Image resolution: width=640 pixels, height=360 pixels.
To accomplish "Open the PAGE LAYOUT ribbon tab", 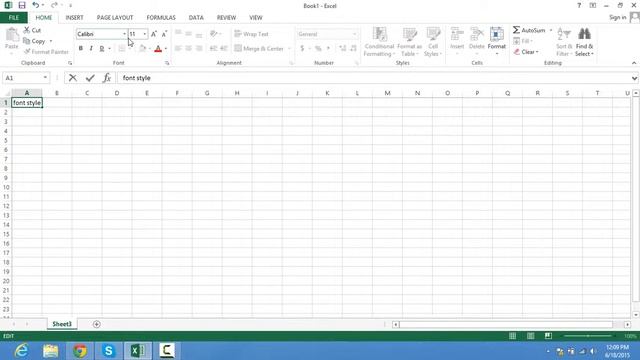I will 115,18.
